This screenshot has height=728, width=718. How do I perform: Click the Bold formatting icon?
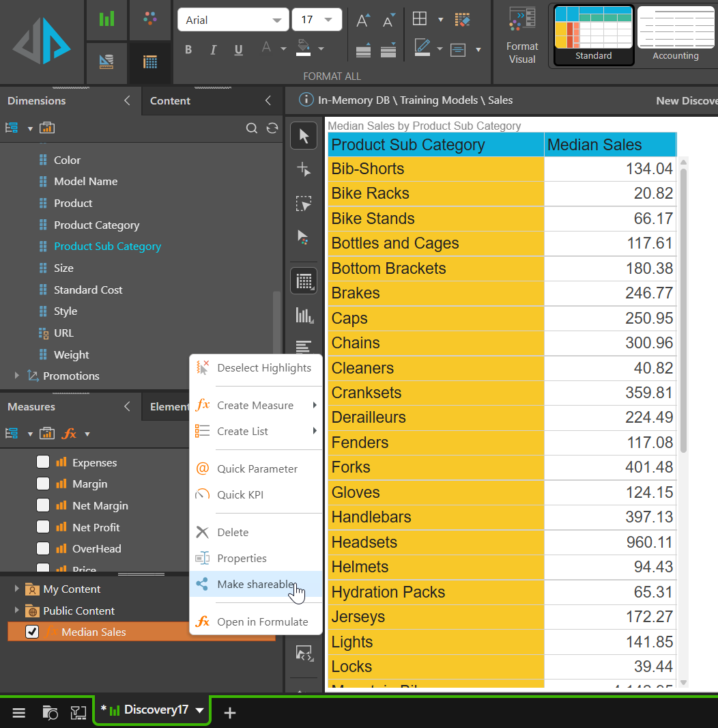(x=188, y=49)
